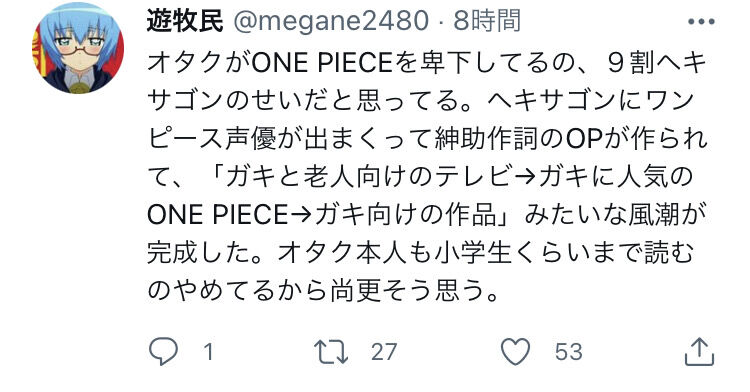The height and width of the screenshot is (392, 750).
Task: Open the three-dot more options menu
Action: [x=701, y=22]
